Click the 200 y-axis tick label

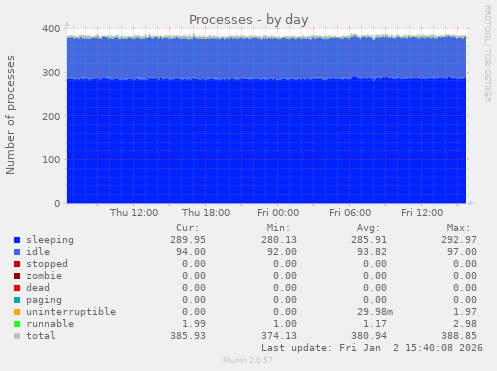(x=51, y=116)
